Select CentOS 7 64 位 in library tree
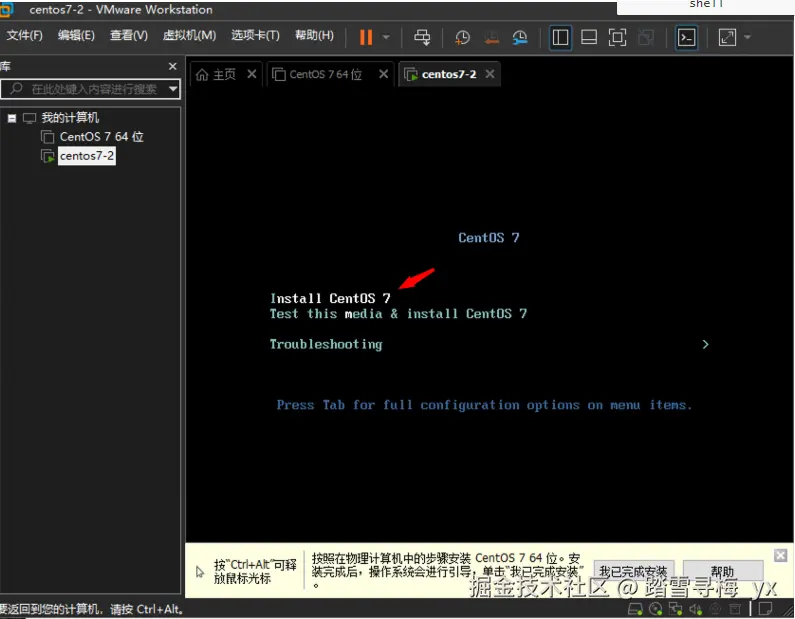795x619 pixels. pyautogui.click(x=101, y=137)
